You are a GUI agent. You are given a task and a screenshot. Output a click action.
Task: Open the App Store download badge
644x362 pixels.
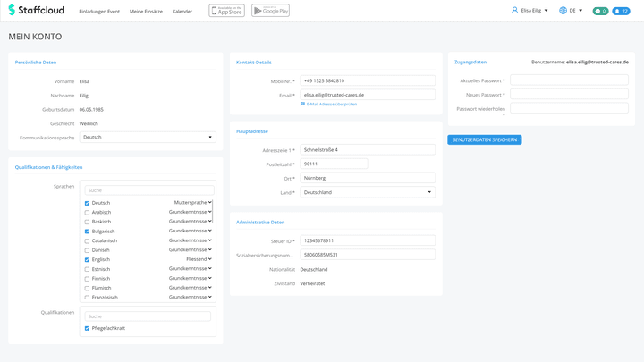click(x=226, y=11)
